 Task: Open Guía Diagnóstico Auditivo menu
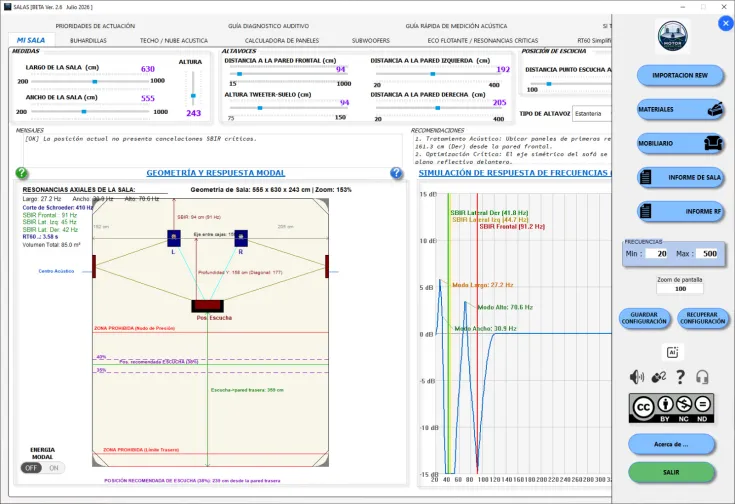click(268, 26)
